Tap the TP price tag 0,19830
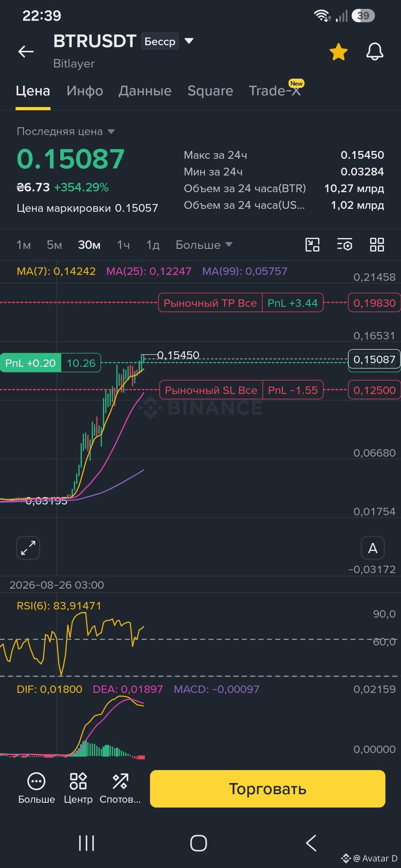This screenshot has height=868, width=401. 374,303
